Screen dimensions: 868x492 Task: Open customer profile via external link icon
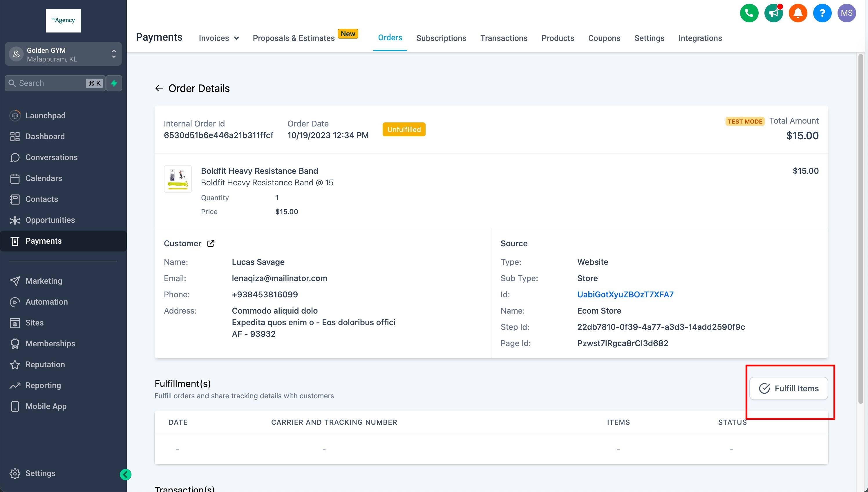pyautogui.click(x=211, y=243)
